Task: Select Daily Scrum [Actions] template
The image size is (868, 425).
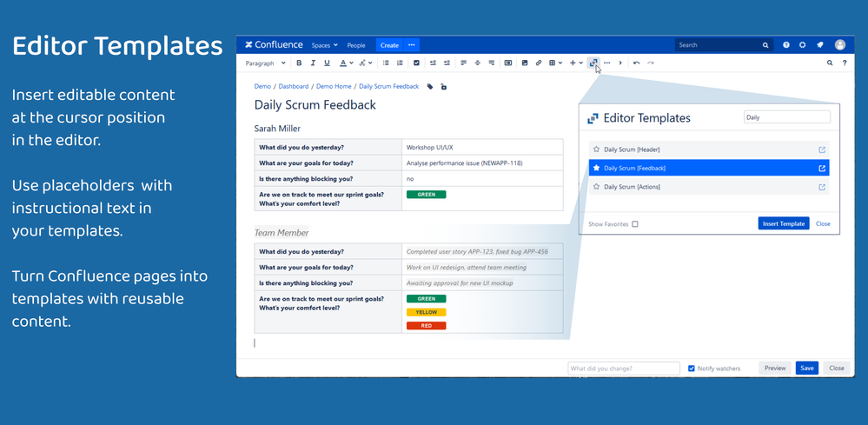Action: 709,187
